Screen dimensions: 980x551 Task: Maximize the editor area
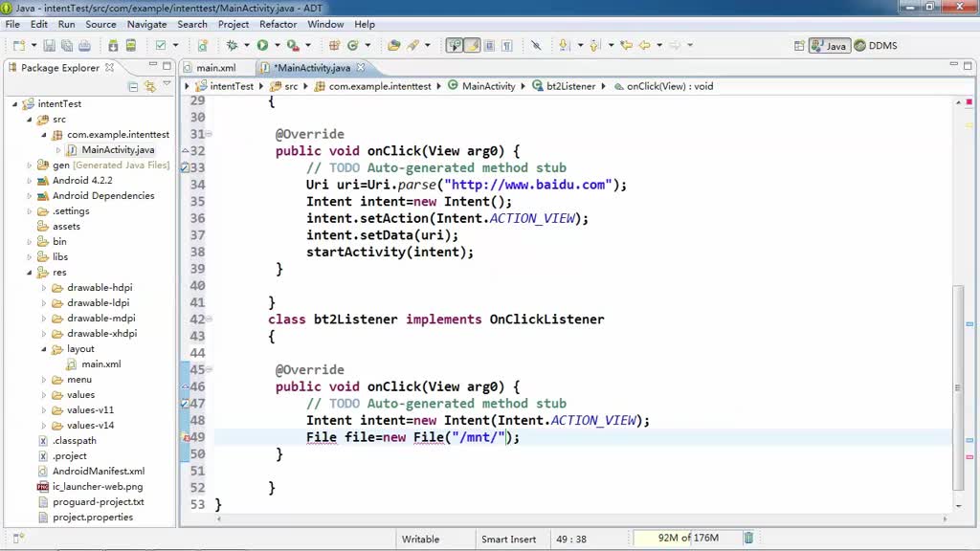click(968, 65)
